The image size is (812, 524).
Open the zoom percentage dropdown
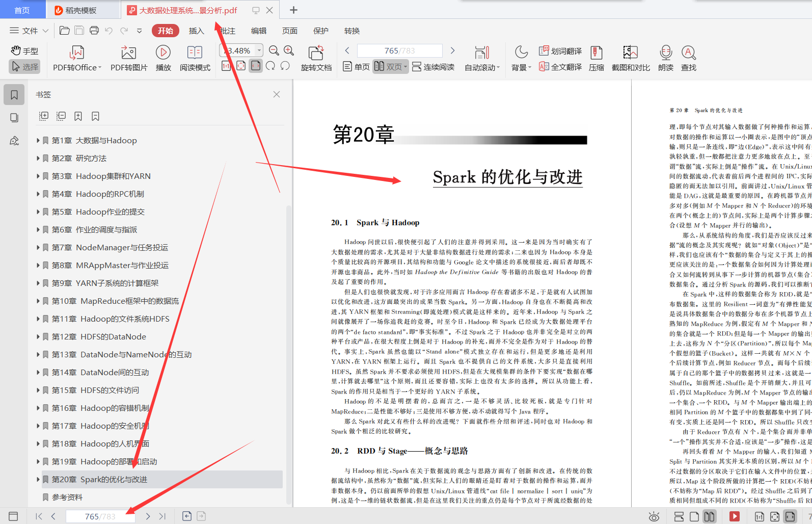click(x=259, y=50)
